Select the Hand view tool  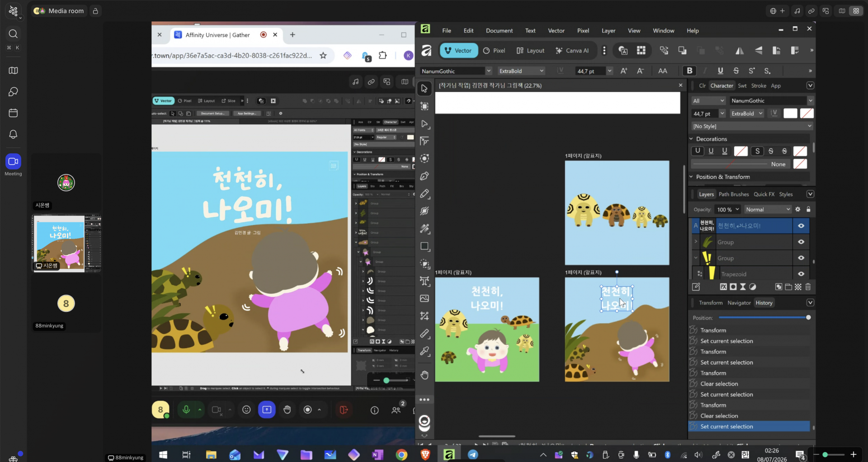[424, 375]
